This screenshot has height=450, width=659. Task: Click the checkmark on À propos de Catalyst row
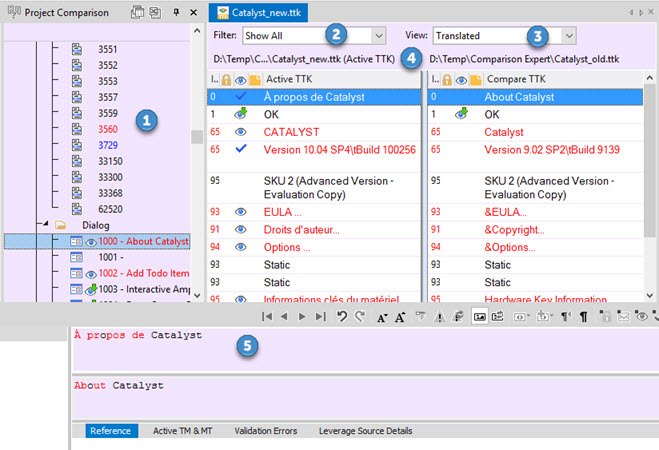click(241, 96)
